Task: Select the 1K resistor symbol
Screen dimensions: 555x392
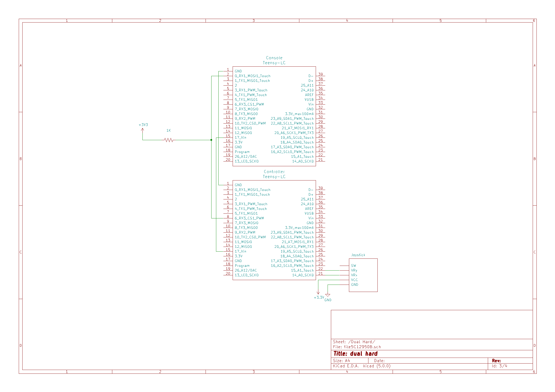Action: (x=169, y=140)
